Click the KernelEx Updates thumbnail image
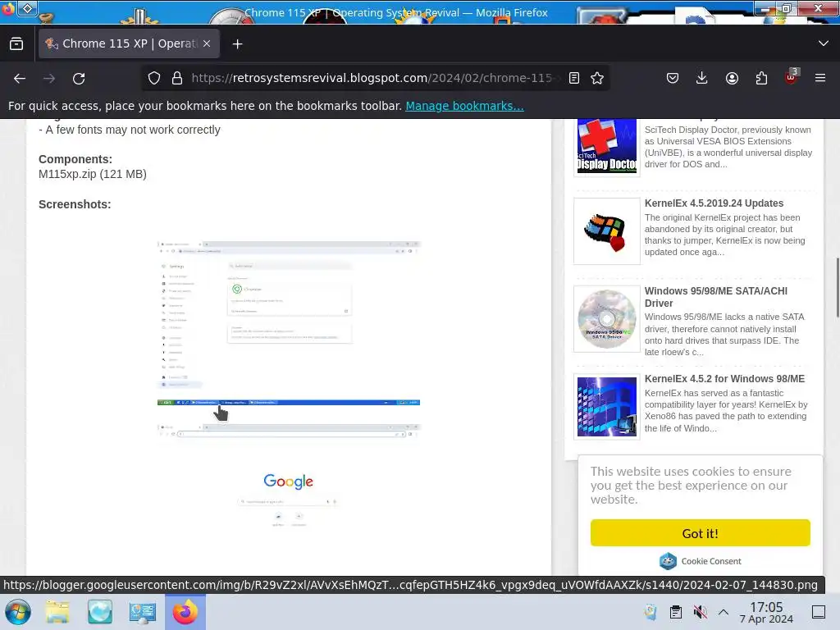This screenshot has height=630, width=840. [606, 231]
